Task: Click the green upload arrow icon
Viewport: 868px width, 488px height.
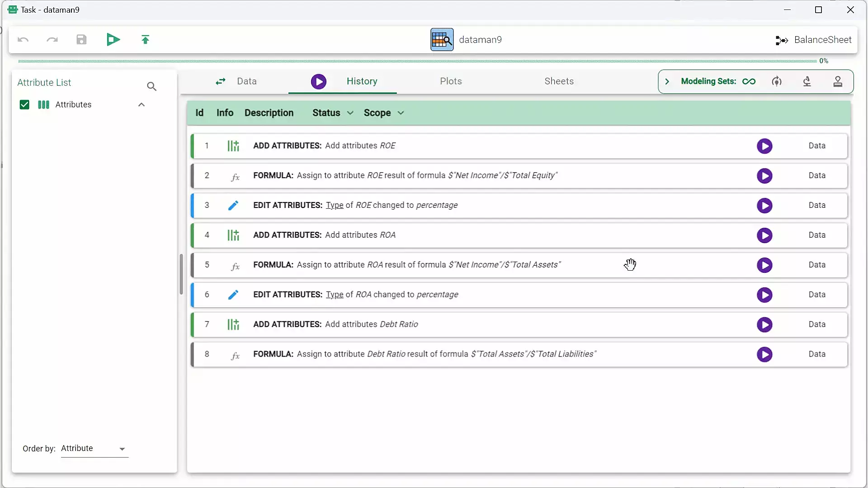Action: [x=145, y=40]
